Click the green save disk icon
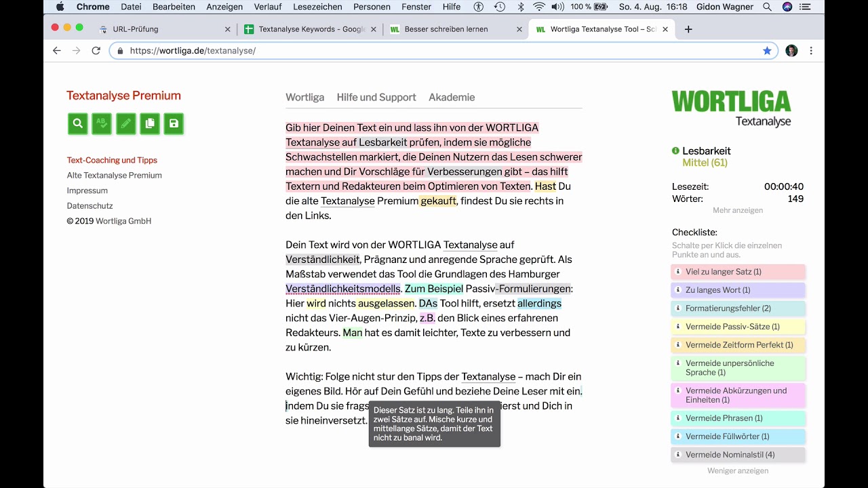 174,124
